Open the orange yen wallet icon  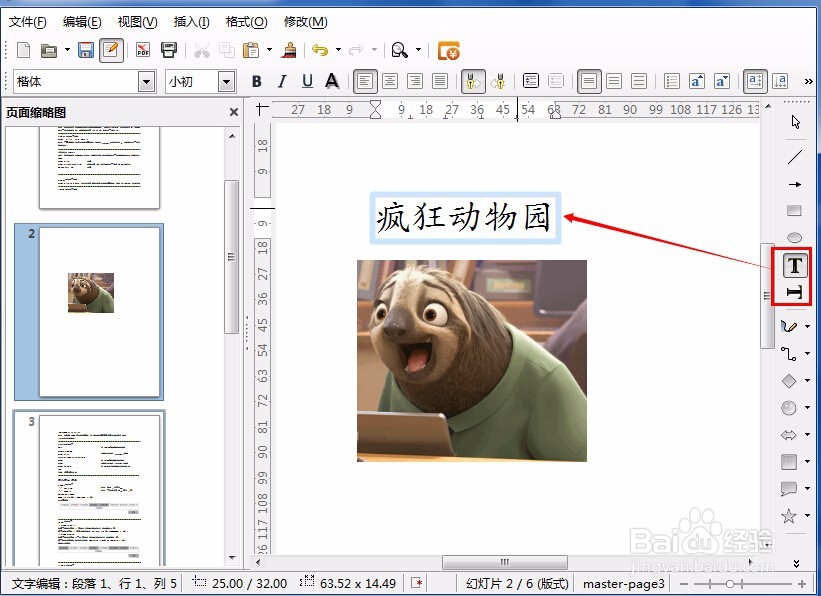(448, 51)
